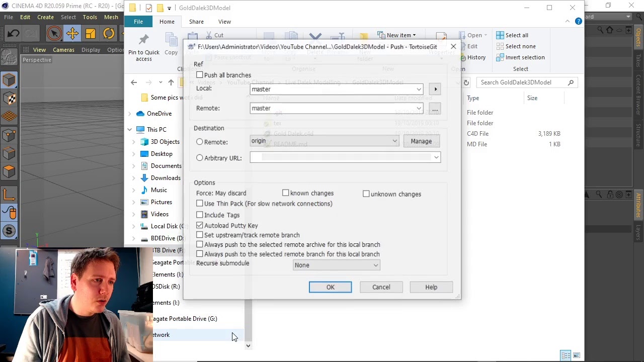Screen dimensions: 644x362
Task: Click Select all in Explorer ribbon
Action: click(512, 35)
